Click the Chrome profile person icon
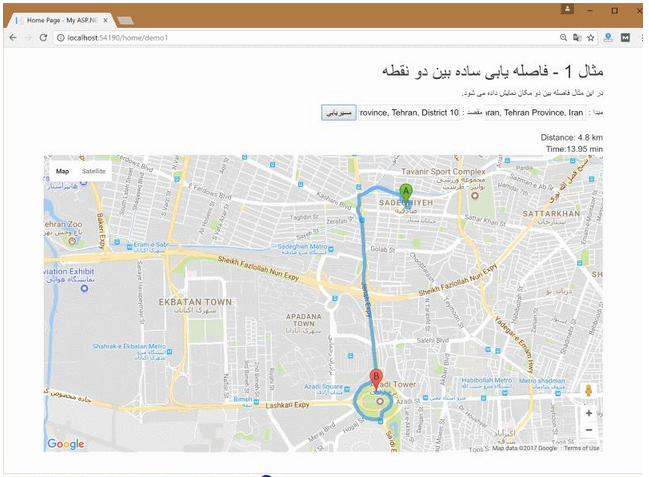This screenshot has height=477, width=649. point(567,9)
